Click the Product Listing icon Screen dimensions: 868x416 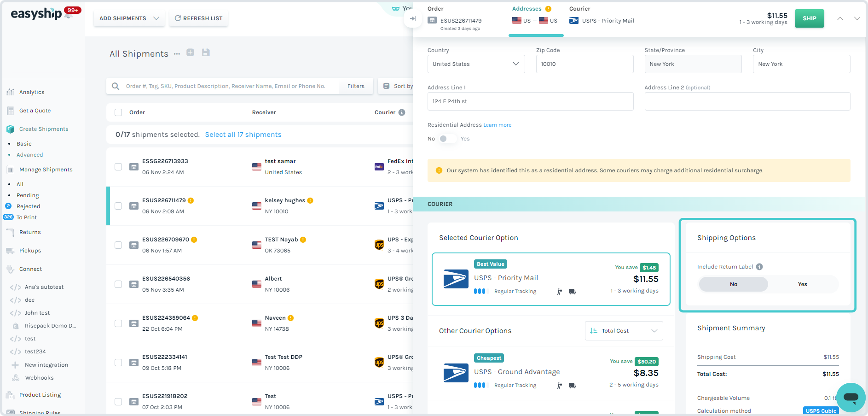point(10,395)
